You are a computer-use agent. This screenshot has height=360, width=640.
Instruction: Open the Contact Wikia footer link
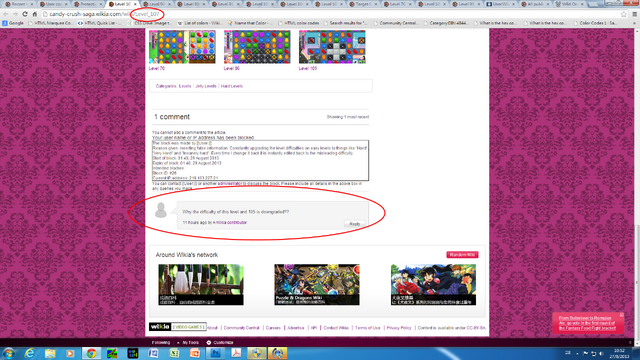coord(336,328)
